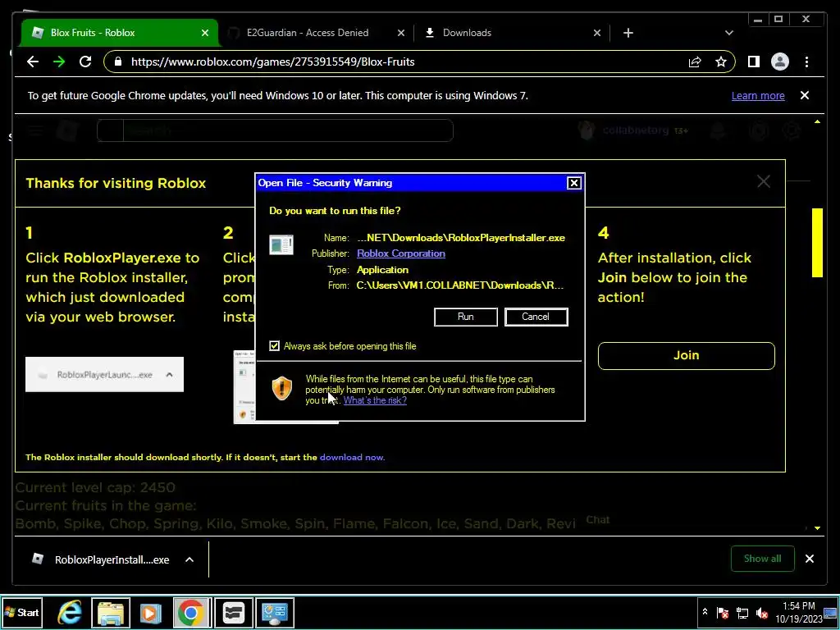Click the RobloxPlayerLauncher.exe thumbnail image
840x630 pixels.
click(104, 374)
